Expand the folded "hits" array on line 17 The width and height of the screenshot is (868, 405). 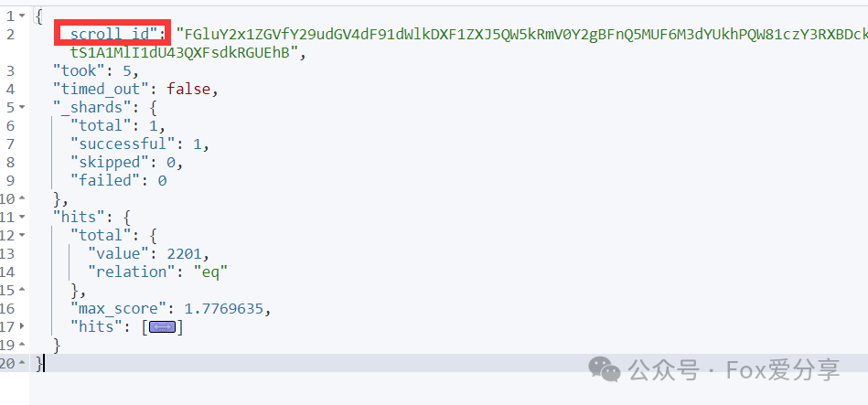pos(22,326)
